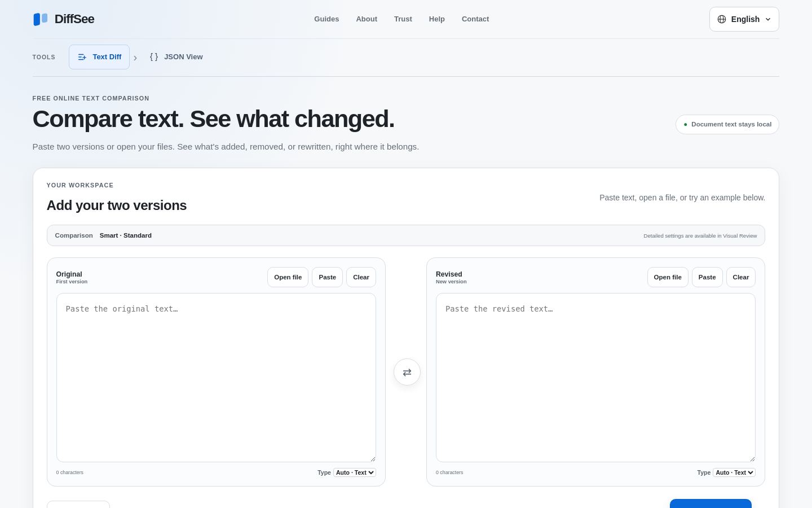Clear the Revised text pane

(741, 277)
